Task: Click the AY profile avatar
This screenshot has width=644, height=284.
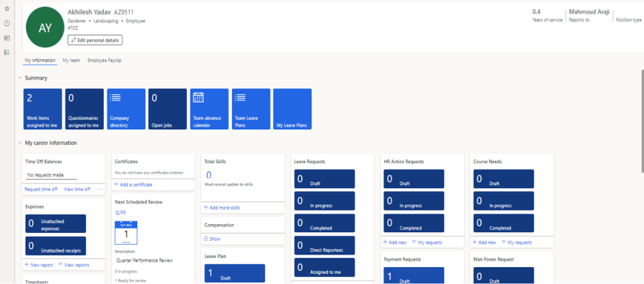Action: point(45,28)
